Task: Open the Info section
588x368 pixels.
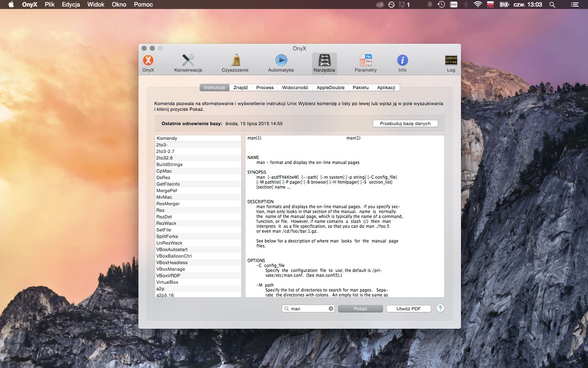Action: point(402,63)
